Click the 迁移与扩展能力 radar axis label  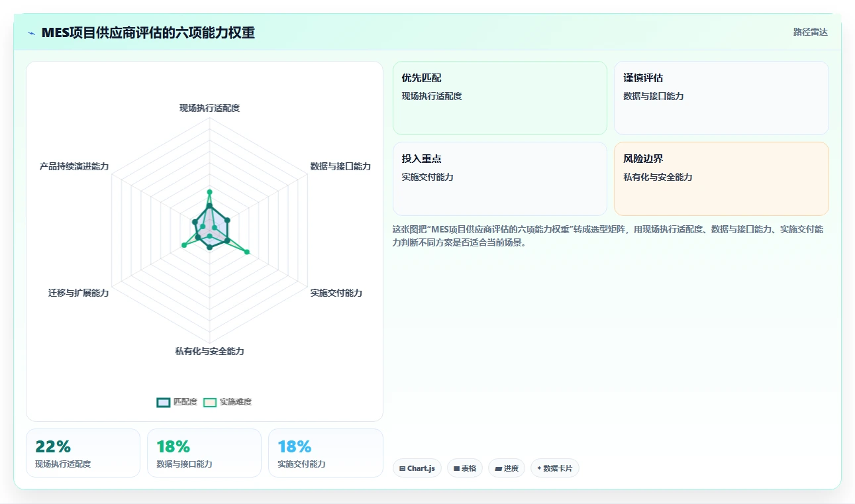[x=78, y=293]
